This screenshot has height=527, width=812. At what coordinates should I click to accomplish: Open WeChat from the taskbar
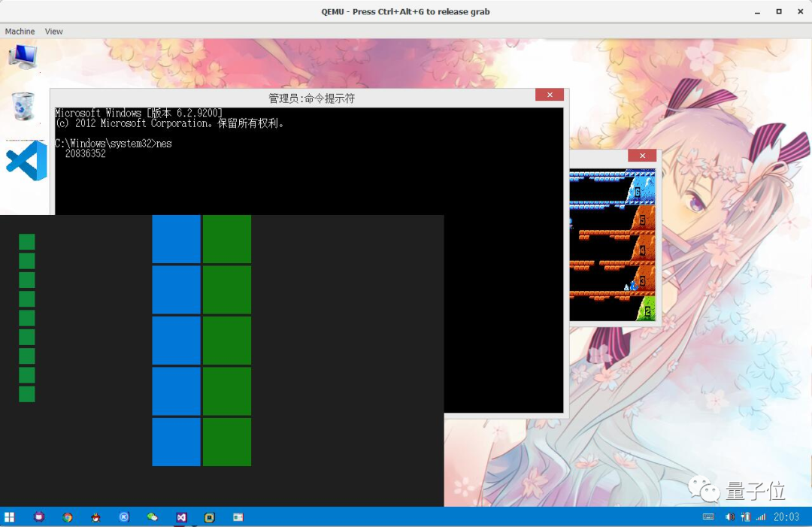[153, 517]
